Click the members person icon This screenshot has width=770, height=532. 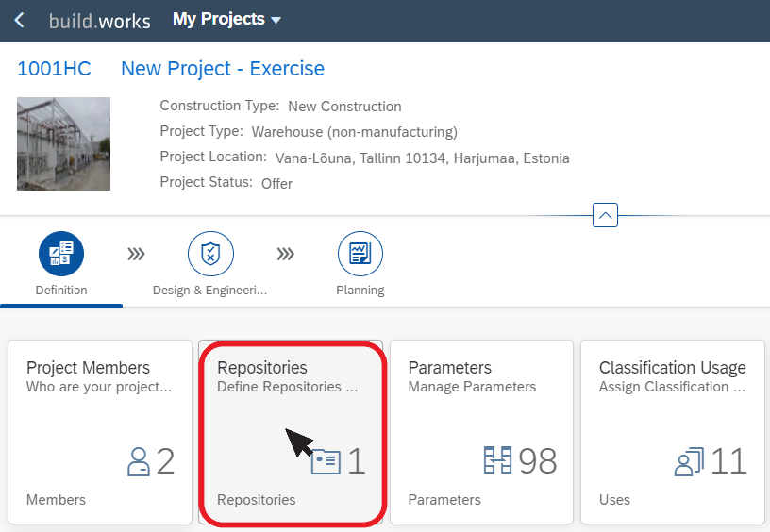coord(139,461)
